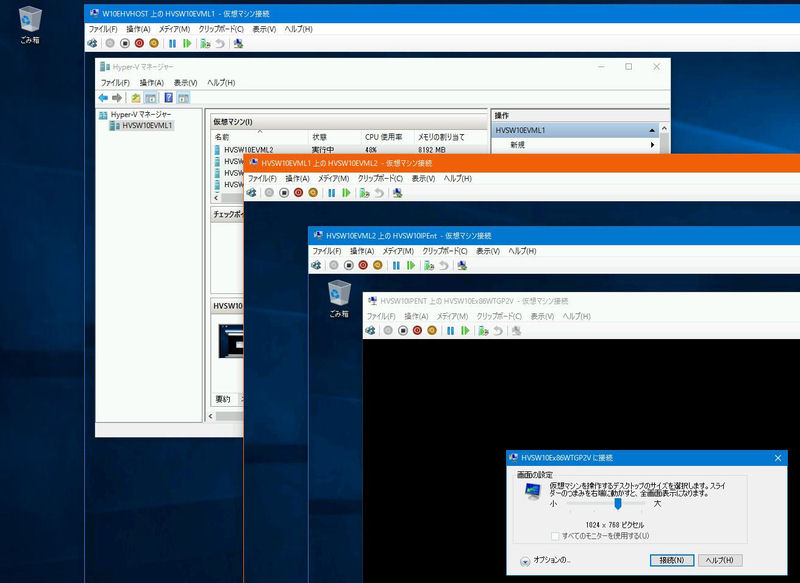Send Ctrl+Alt+Del in the orange HVSW10EVML2 connection window

click(252, 192)
